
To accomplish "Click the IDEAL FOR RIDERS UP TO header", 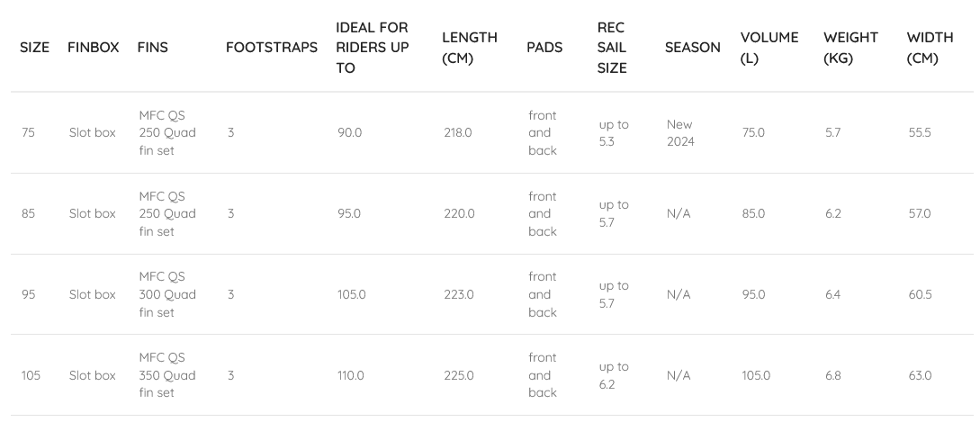I will [372, 48].
